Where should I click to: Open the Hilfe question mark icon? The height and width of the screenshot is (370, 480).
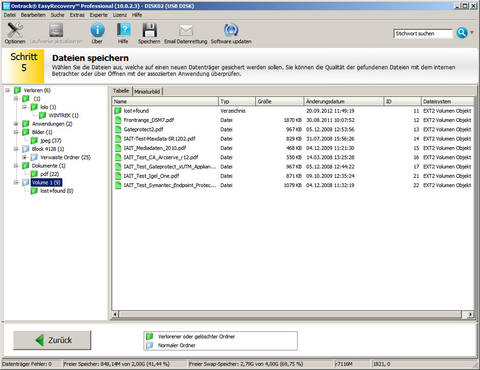(123, 30)
